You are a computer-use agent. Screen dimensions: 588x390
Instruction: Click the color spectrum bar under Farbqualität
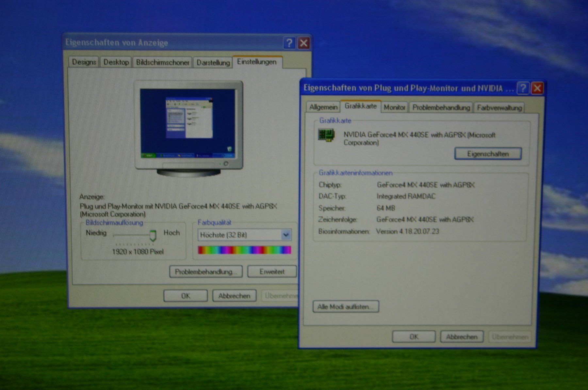pyautogui.click(x=244, y=250)
